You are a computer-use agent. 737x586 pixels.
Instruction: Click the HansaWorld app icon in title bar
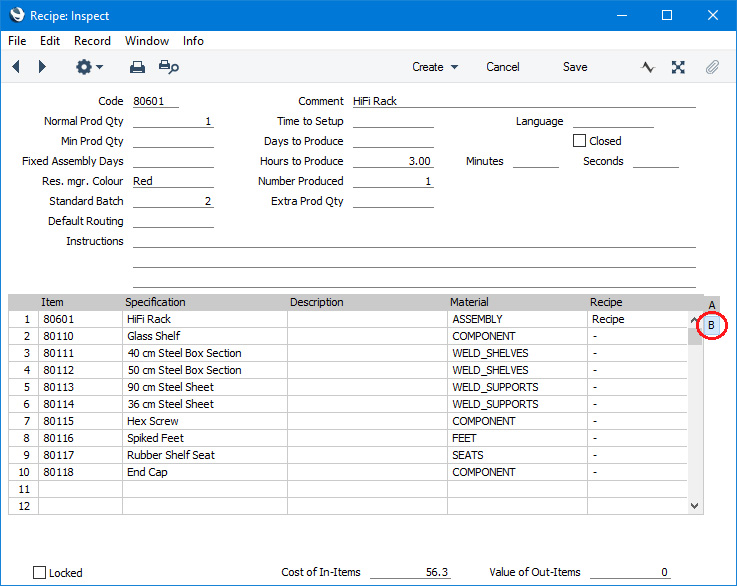[16, 16]
